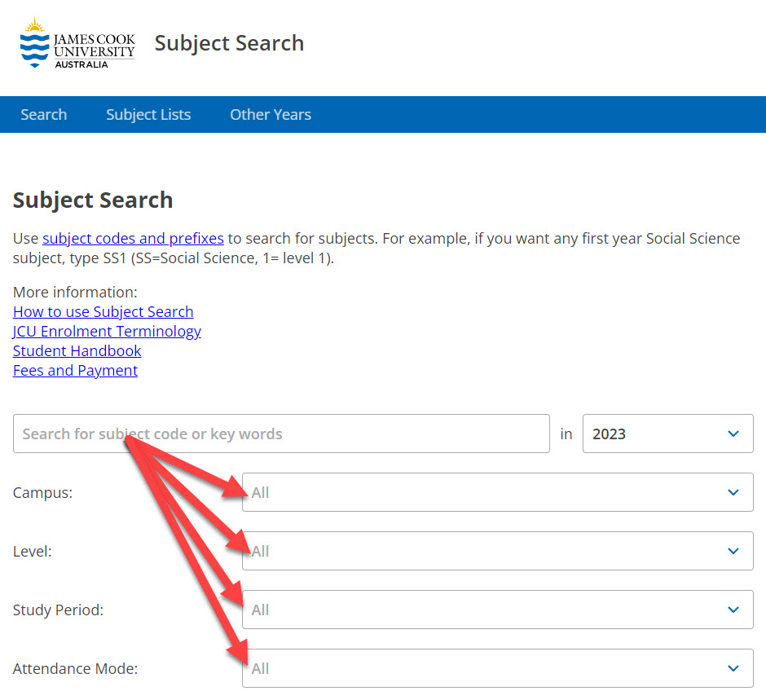Click the Level dropdown chevron arrow
This screenshot has width=766, height=700.
(733, 551)
